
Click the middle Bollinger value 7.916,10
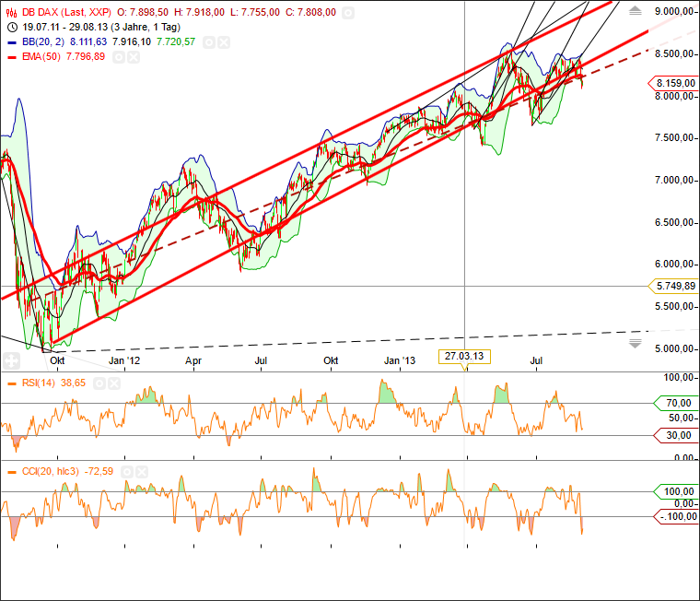[132, 42]
